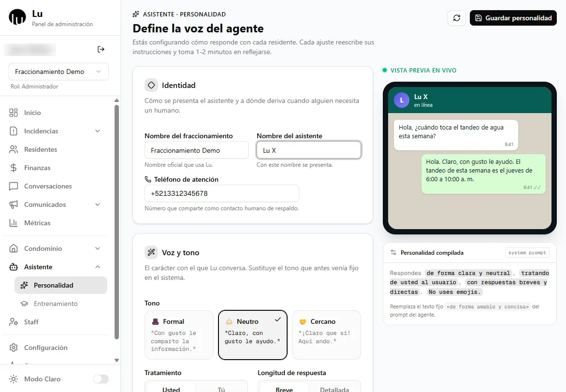Expand the Comunicados submenu chevron
Screen dimensions: 566x392
98,204
